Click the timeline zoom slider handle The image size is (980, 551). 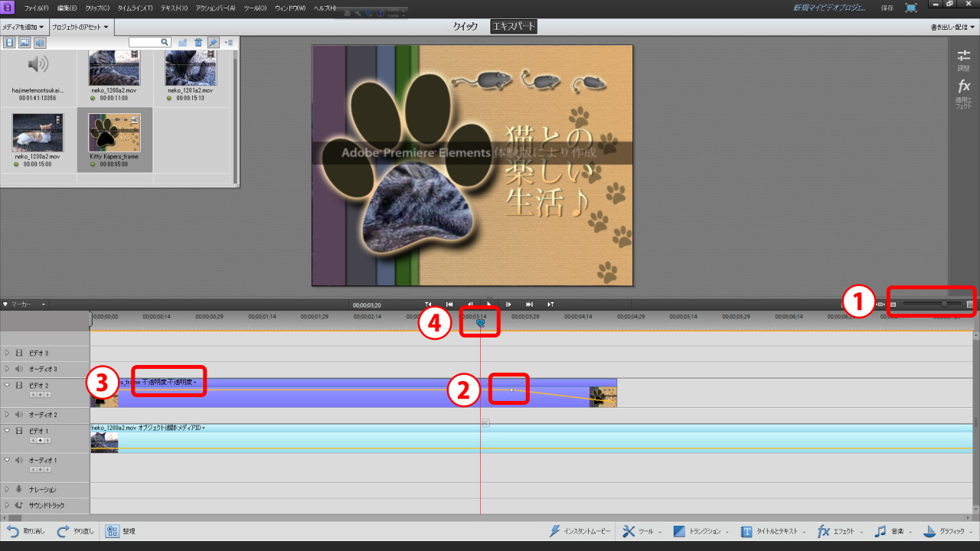944,304
